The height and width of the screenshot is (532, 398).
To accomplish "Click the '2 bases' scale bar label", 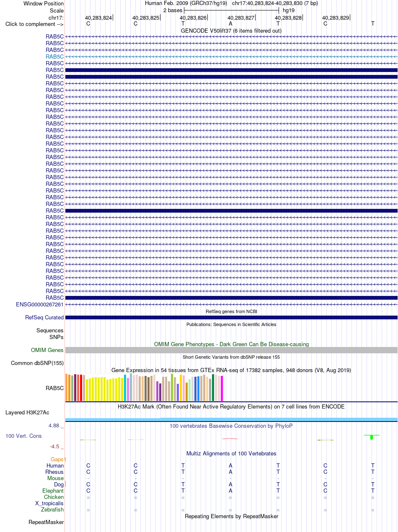I will point(173,10).
